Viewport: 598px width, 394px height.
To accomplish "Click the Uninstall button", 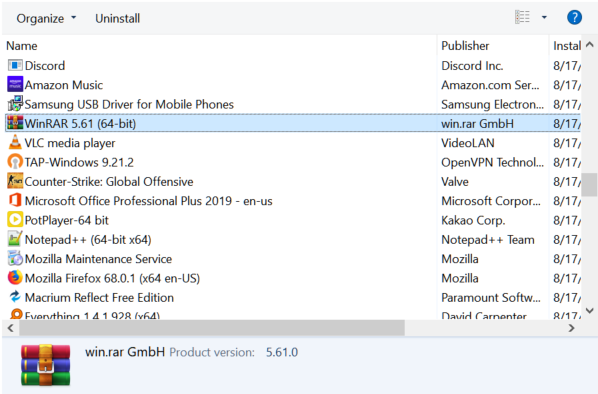I will click(x=117, y=18).
